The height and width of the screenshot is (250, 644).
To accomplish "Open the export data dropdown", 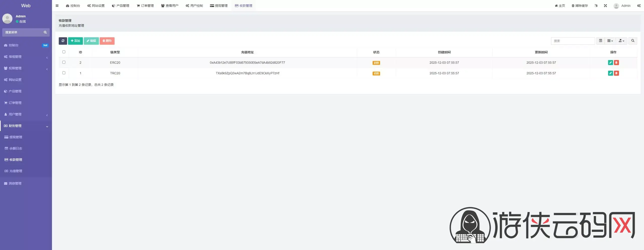I will pyautogui.click(x=621, y=41).
